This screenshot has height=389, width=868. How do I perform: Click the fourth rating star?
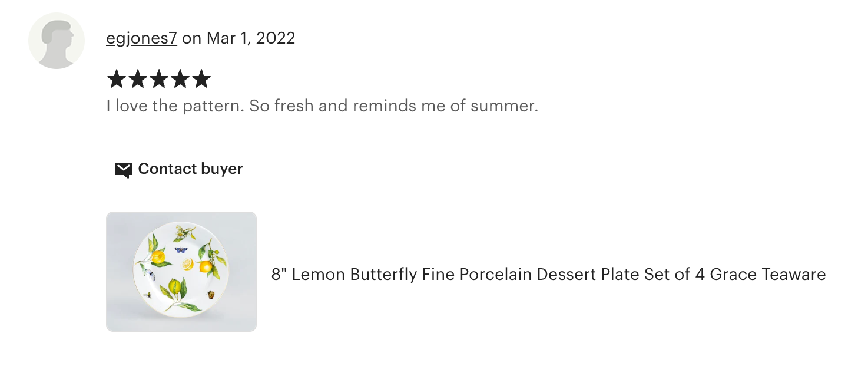(180, 79)
